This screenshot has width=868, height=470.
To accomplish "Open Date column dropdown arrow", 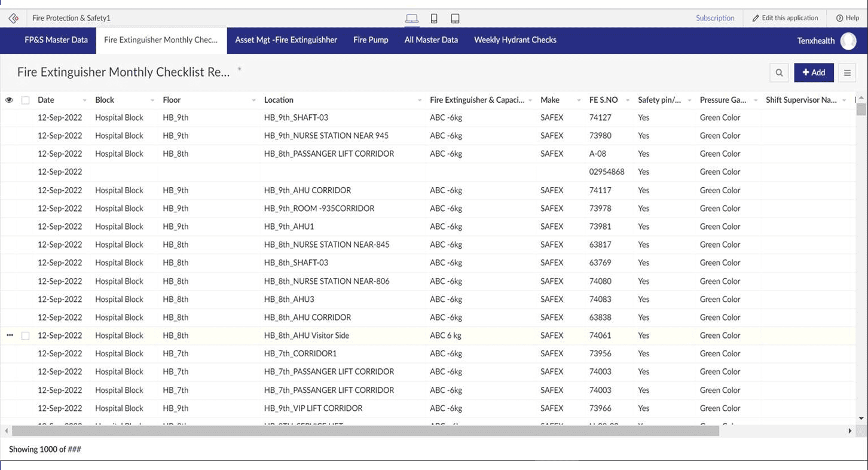I will tap(84, 100).
